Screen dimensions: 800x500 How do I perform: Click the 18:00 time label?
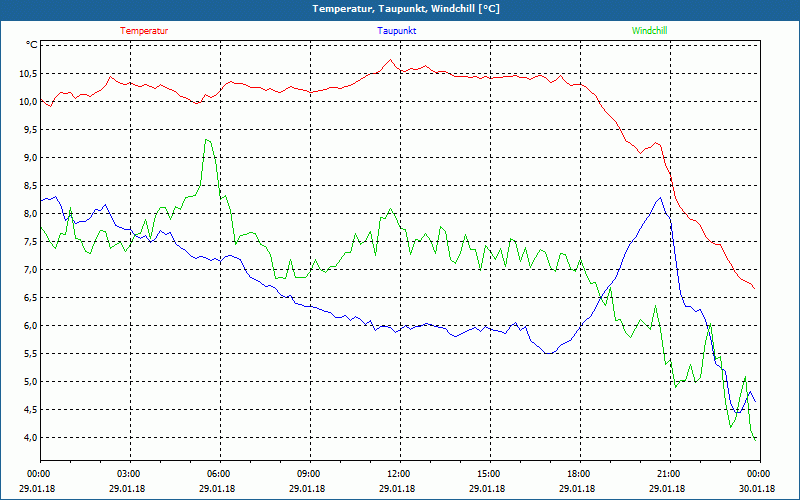point(577,474)
